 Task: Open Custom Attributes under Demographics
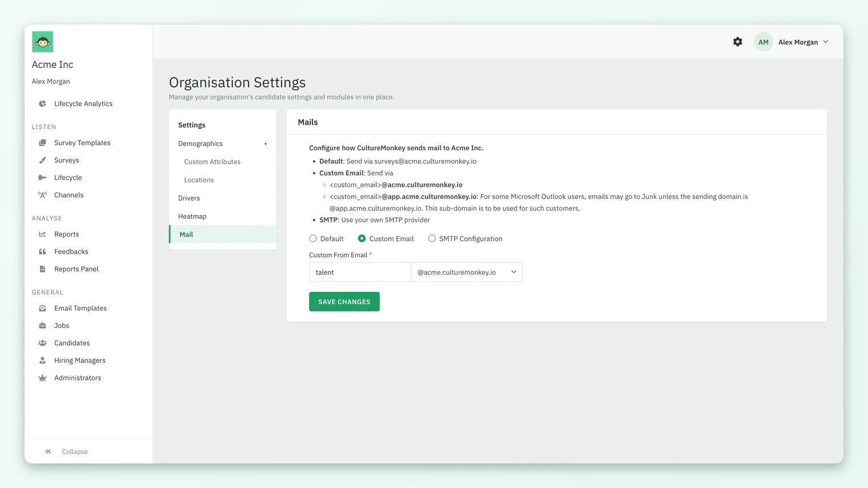[x=212, y=162]
